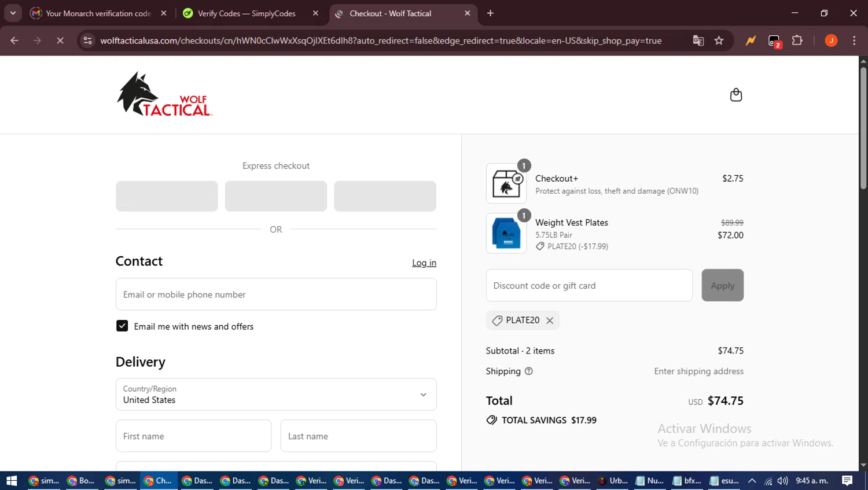The height and width of the screenshot is (490, 868).
Task: Expand the Country/Region dropdown
Action: click(x=276, y=395)
